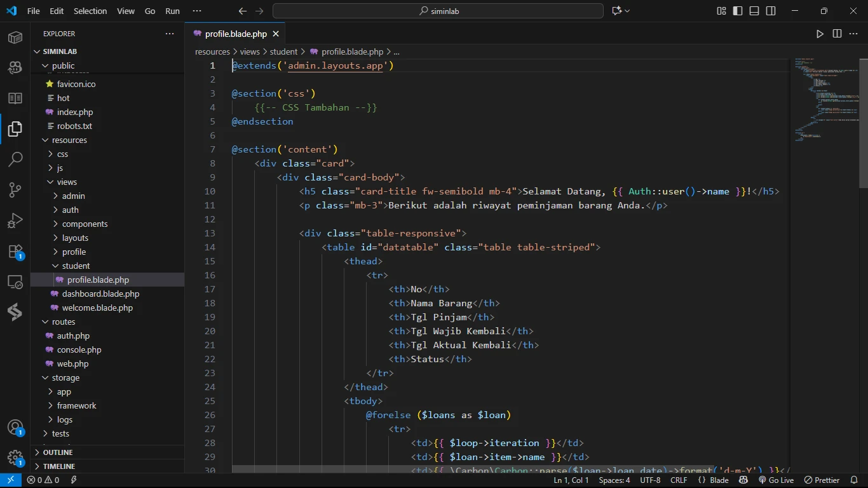Open the notifications bell in status bar
The image size is (868, 488).
pos(854,480)
